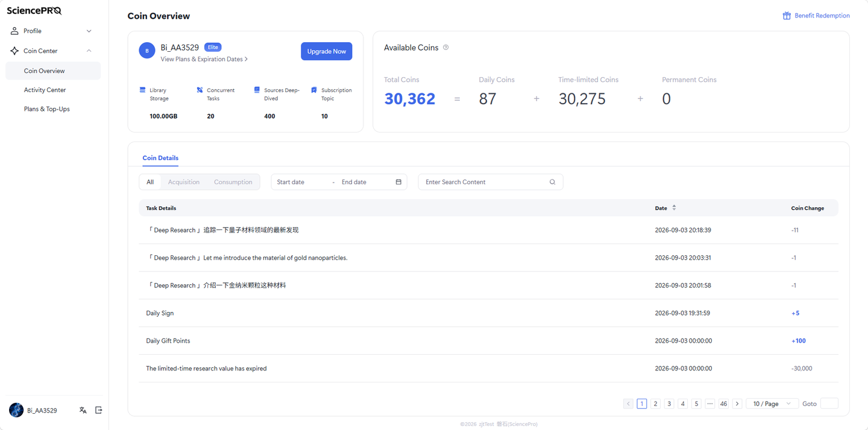868x430 pixels.
Task: Click the gold nanoparticles Deep Research row
Action: [488, 258]
